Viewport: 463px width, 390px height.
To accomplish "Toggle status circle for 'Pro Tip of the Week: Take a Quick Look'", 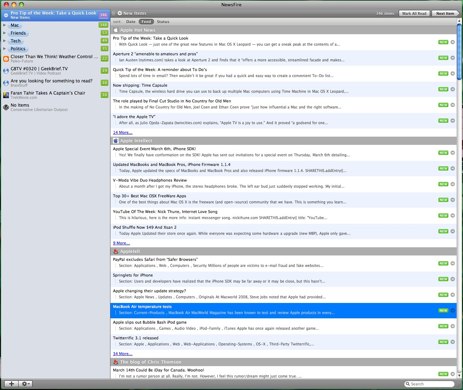I will point(453,42).
